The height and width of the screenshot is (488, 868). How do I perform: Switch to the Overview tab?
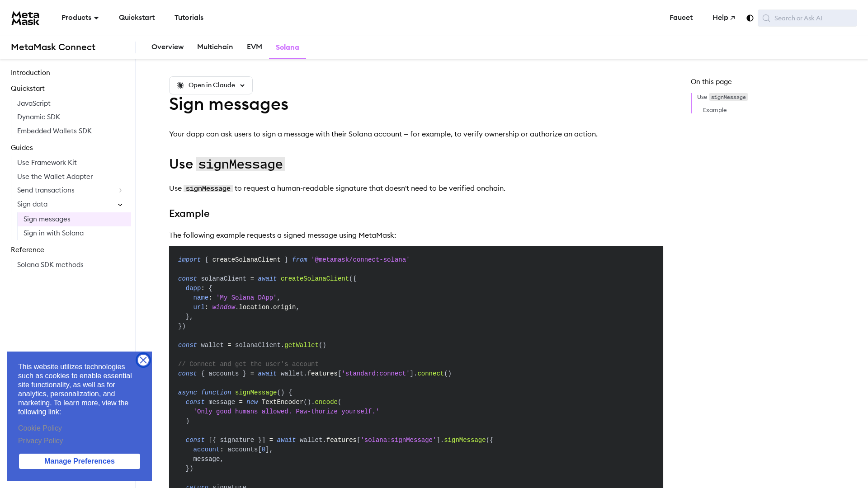(167, 47)
